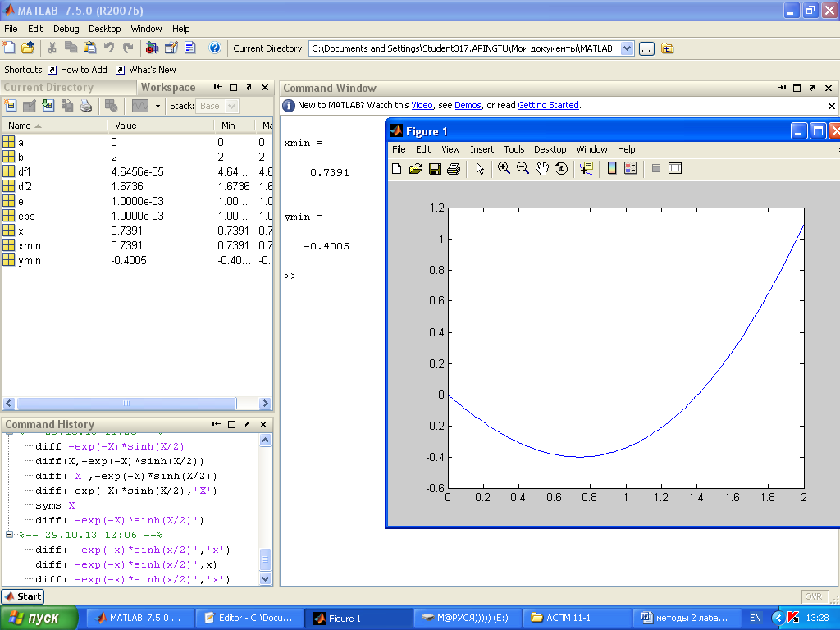Click Paste icon in MATLAB toolbar
The image size is (840, 630).
90,48
